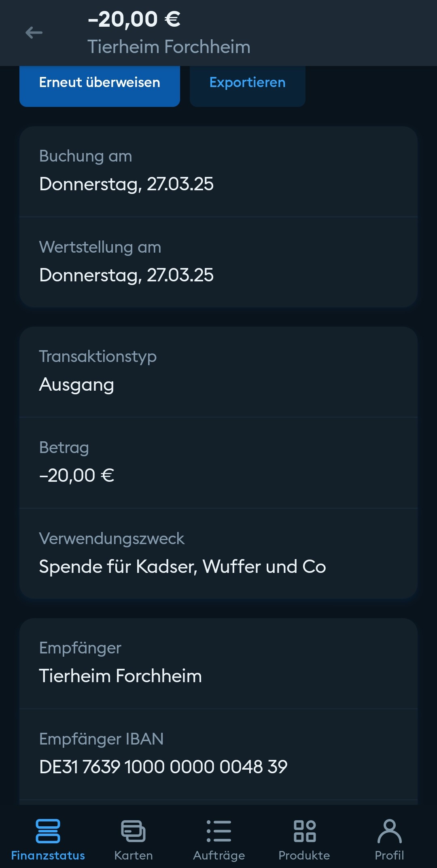The image size is (437, 868).
Task: Open the Aufträge list icon
Action: (219, 831)
